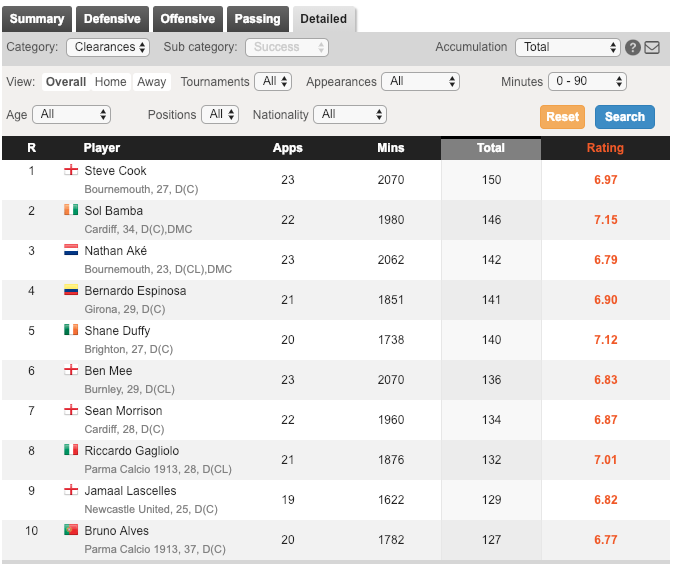Click Colombia flag beside Bernardo Espinosa

(x=70, y=291)
